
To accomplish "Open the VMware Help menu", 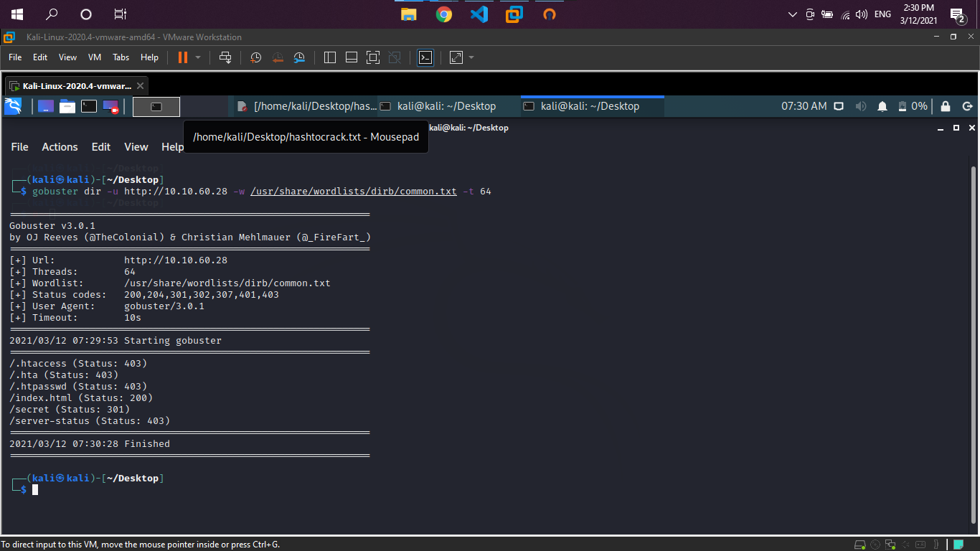I will tap(149, 57).
